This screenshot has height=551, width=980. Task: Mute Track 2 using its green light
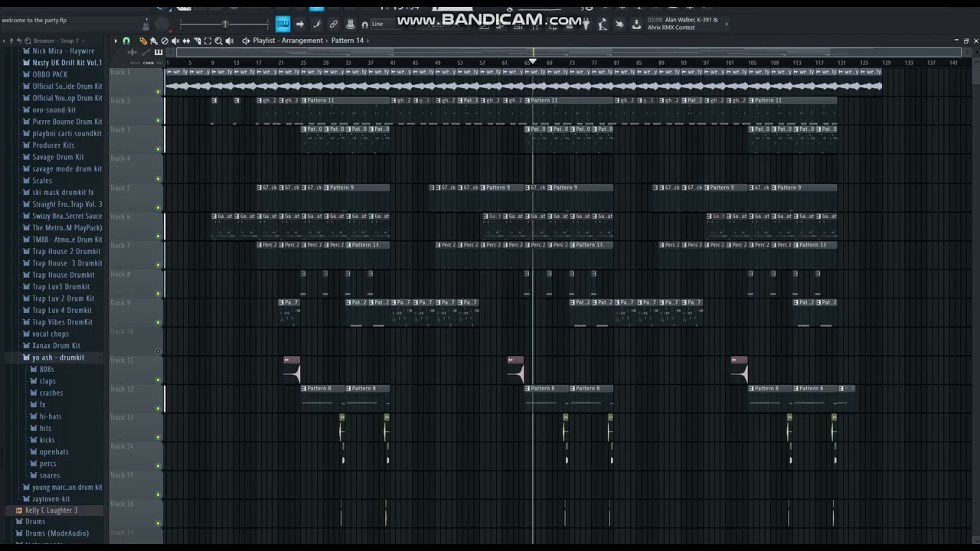(x=158, y=120)
